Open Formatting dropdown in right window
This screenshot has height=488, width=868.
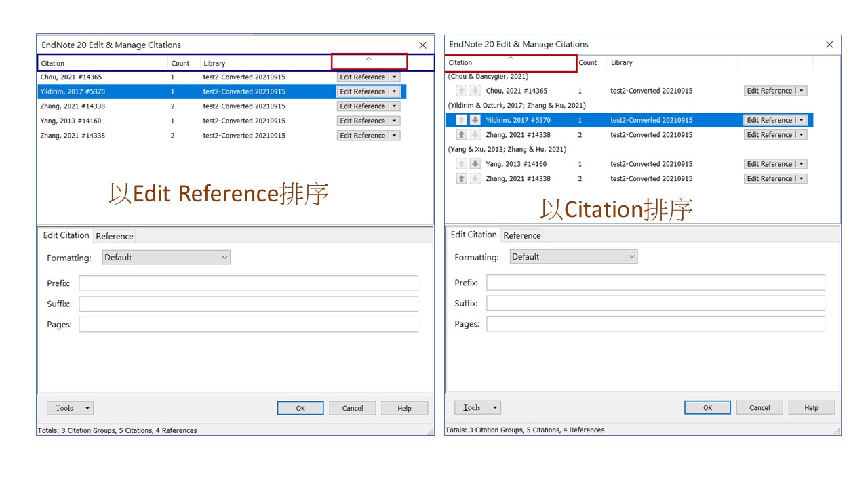pos(574,257)
